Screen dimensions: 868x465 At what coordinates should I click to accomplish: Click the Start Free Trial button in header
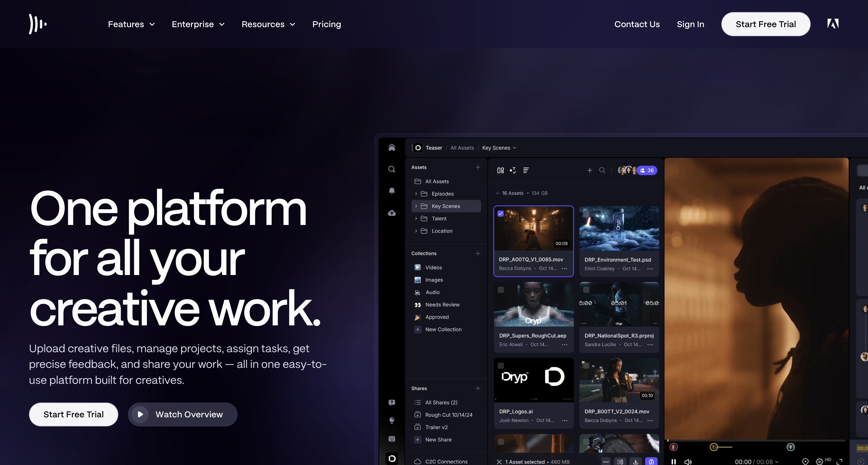[x=766, y=24]
